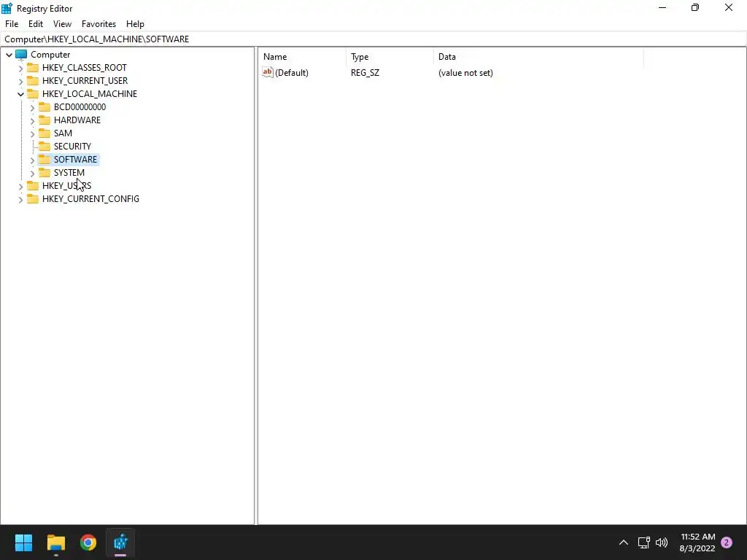Click the (value not set) data cell

click(465, 73)
